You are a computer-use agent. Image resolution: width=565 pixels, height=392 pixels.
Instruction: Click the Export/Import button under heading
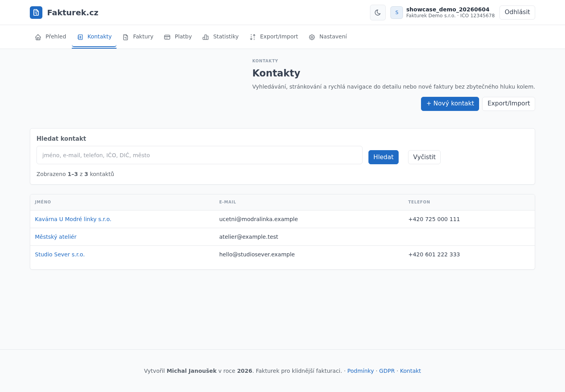[x=508, y=104]
